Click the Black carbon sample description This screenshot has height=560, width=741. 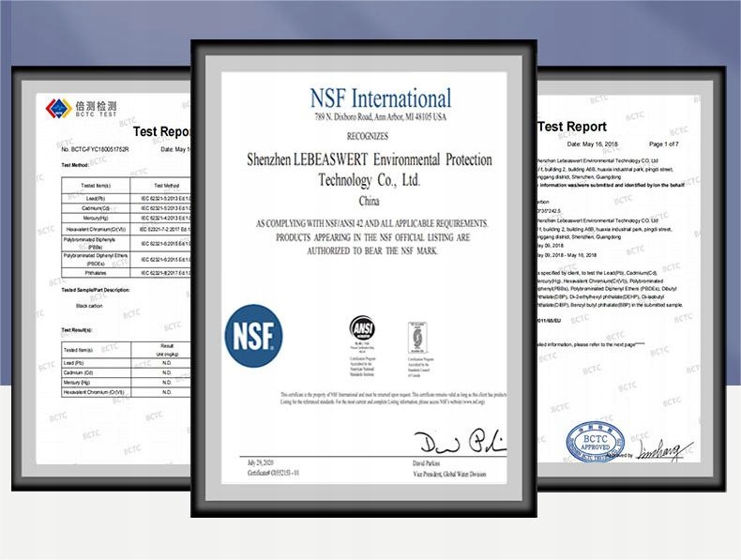(89, 306)
